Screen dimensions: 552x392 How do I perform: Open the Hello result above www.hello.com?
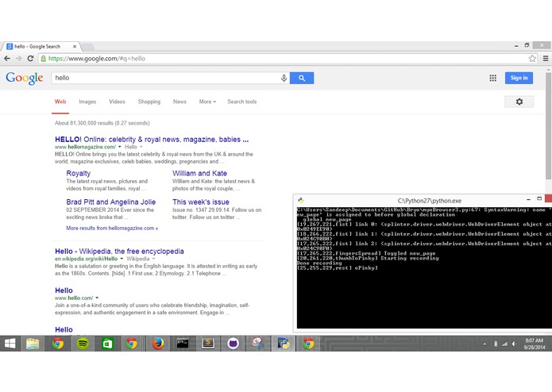pyautogui.click(x=64, y=290)
